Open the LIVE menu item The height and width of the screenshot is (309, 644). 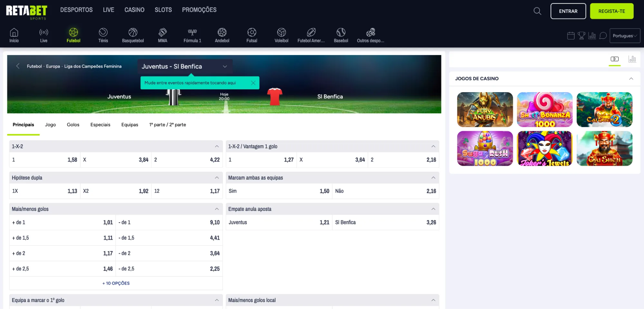[109, 10]
